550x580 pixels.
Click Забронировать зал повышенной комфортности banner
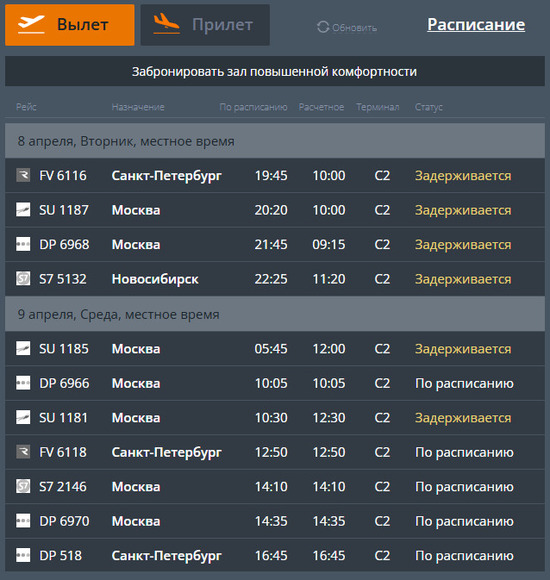(x=275, y=71)
